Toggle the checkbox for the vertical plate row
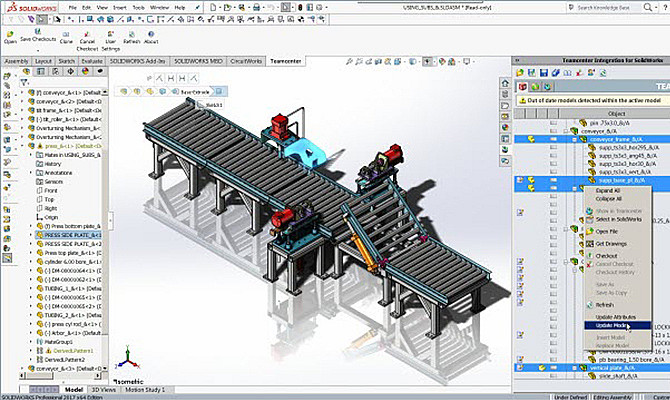 click(x=553, y=368)
